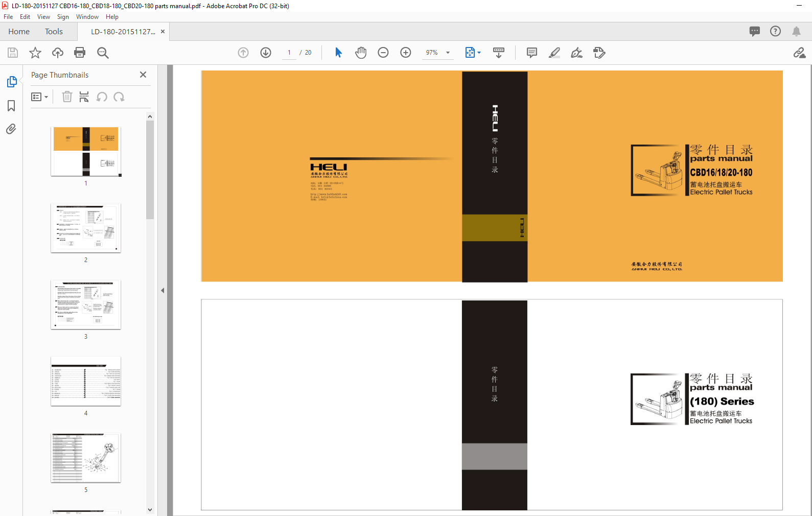Rotate page counterclockwise in thumbnails panel
Viewport: 812px width, 516px height.
coord(102,97)
